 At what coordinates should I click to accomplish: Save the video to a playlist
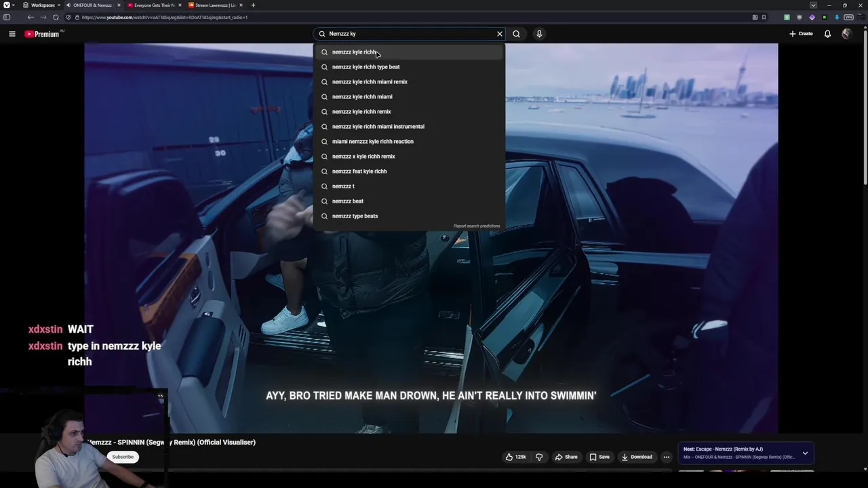click(599, 457)
